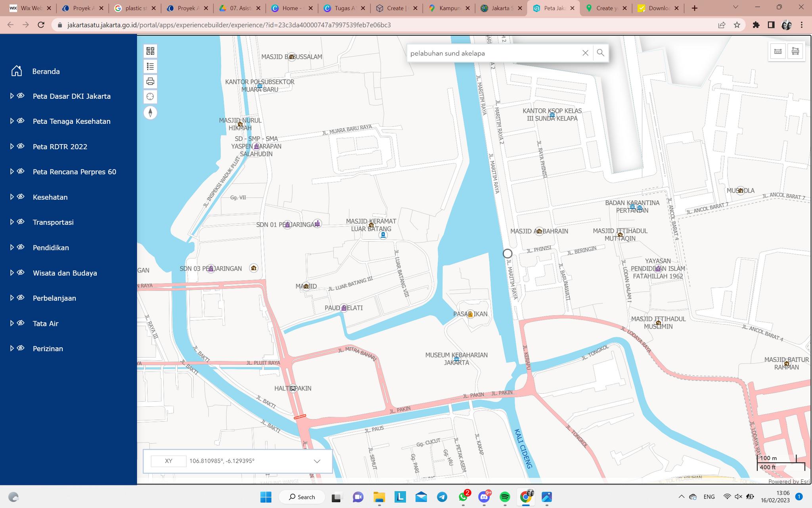This screenshot has width=812, height=508.
Task: Open the basemap gallery widget
Action: [150, 51]
